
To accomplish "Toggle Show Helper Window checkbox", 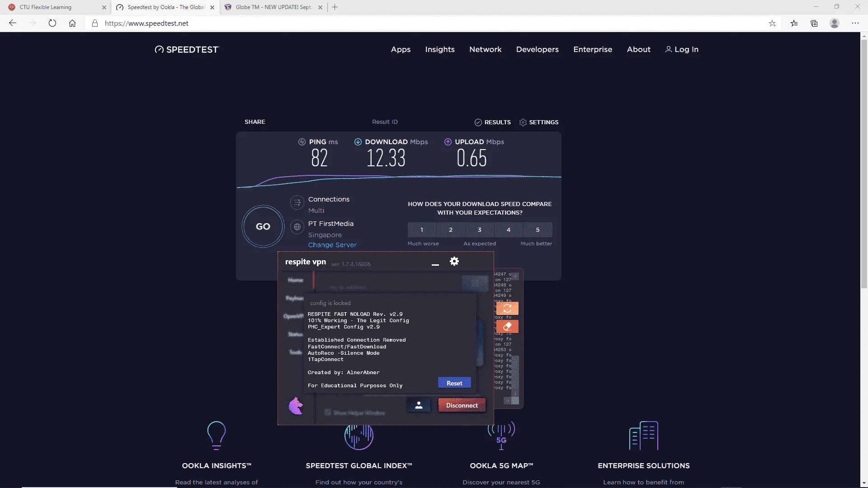I will 328,413.
